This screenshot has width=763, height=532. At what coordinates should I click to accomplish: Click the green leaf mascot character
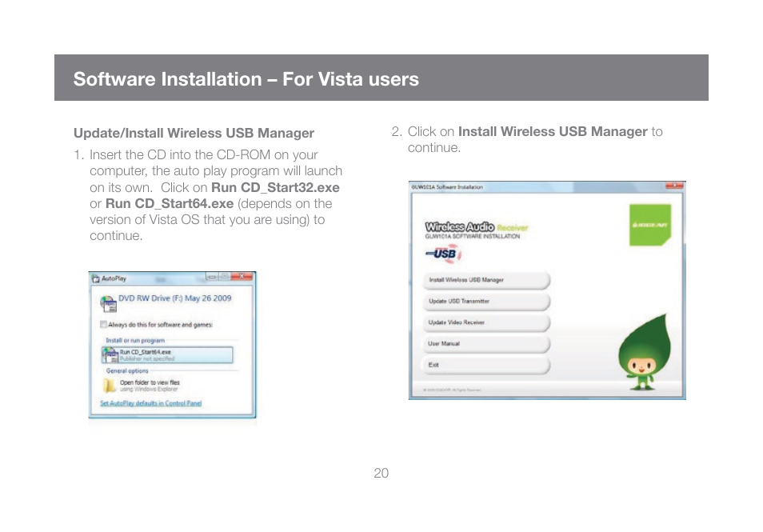(x=645, y=352)
